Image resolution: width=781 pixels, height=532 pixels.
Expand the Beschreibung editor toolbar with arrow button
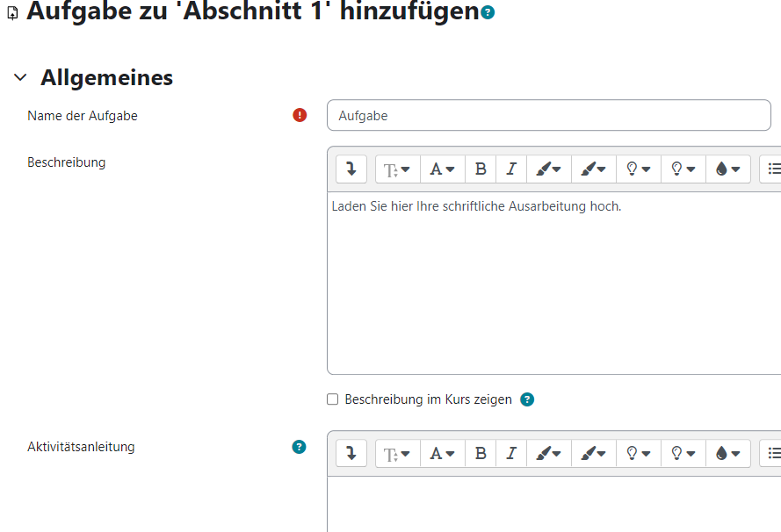point(351,169)
